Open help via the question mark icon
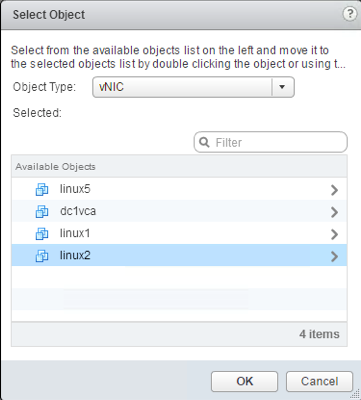The height and width of the screenshot is (400, 361). [350, 15]
